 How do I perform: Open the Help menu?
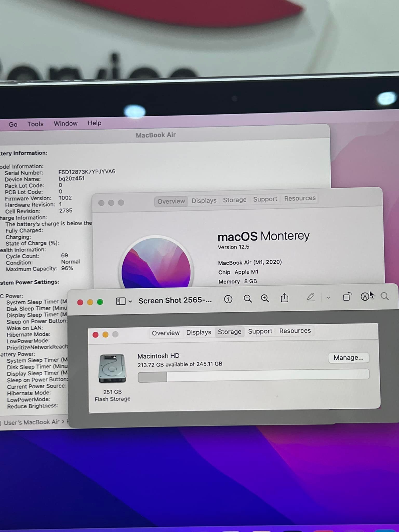click(94, 123)
